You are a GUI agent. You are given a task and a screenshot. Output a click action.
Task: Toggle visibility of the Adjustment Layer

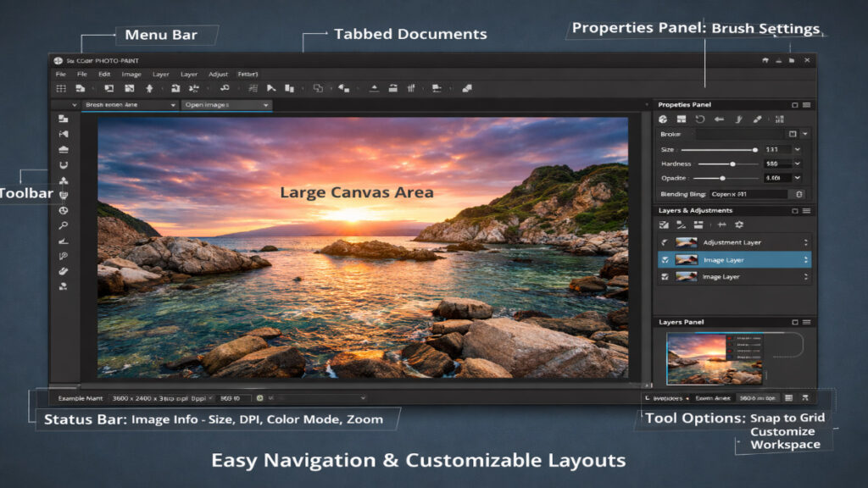pyautogui.click(x=665, y=242)
